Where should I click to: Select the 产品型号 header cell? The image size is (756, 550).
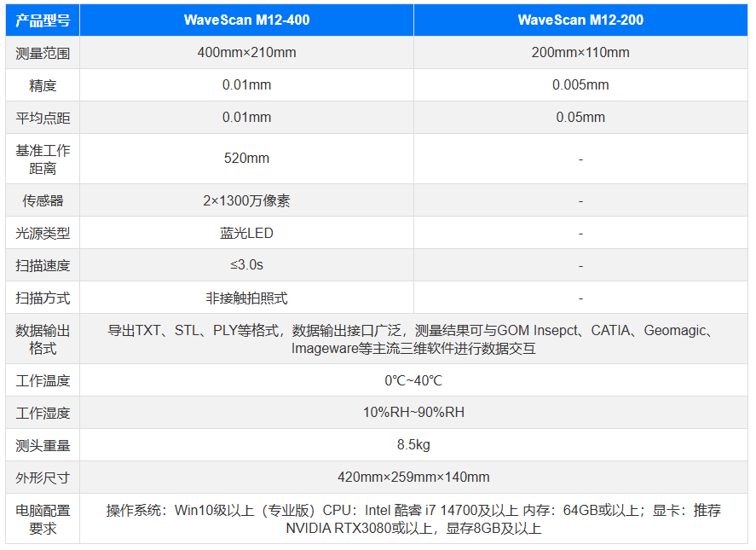43,20
